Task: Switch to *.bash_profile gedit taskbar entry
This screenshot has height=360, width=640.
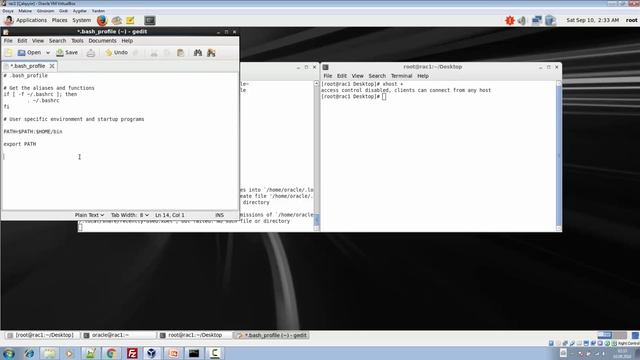Action: click(272, 335)
